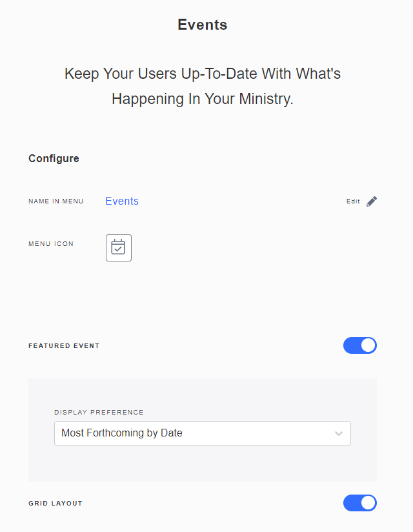
Task: Click the gray chevron in the preference dropdown
Action: tap(338, 433)
